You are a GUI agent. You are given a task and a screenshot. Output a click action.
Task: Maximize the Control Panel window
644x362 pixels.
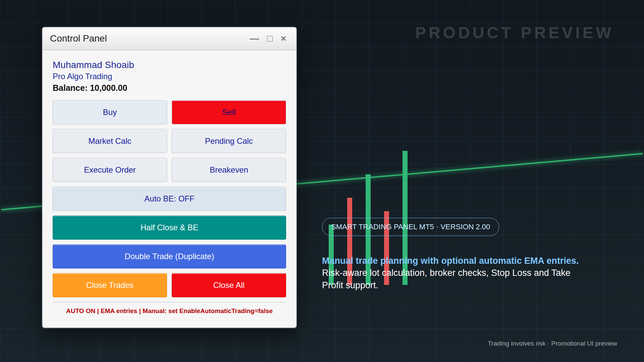[270, 39]
